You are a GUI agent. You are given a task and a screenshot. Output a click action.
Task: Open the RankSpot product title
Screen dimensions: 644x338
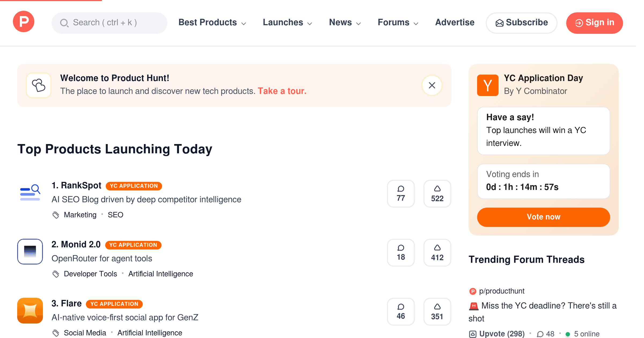point(76,185)
